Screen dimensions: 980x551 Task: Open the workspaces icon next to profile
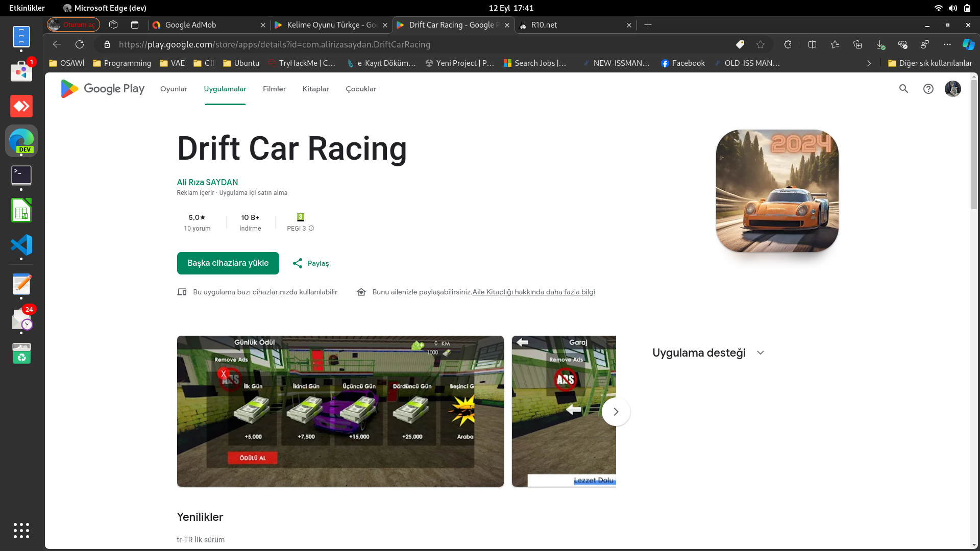tap(113, 24)
